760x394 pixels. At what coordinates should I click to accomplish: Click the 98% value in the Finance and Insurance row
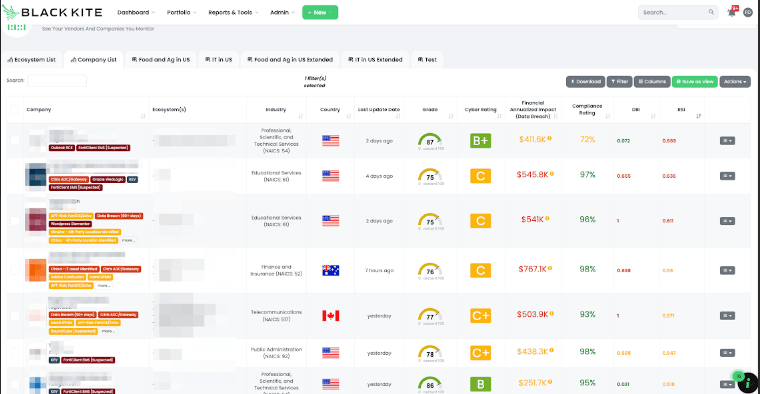(x=587, y=269)
